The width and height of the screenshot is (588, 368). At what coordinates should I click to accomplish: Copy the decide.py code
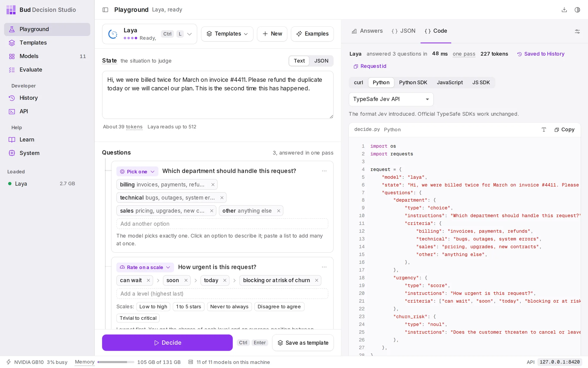point(564,130)
